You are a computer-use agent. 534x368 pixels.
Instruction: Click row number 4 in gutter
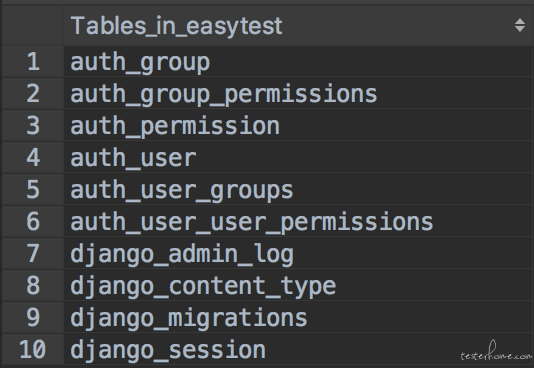click(x=33, y=158)
